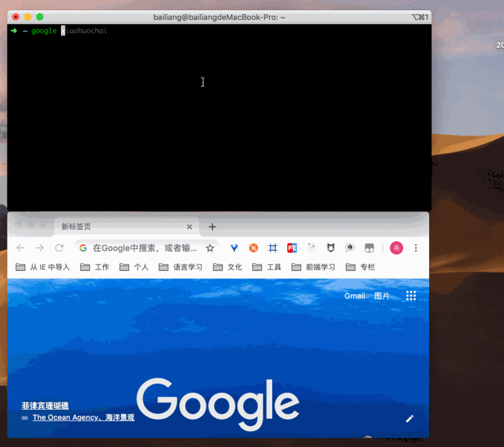This screenshot has width=504, height=447.
Task: Open Chrome's three-dot menu
Action: click(x=416, y=248)
